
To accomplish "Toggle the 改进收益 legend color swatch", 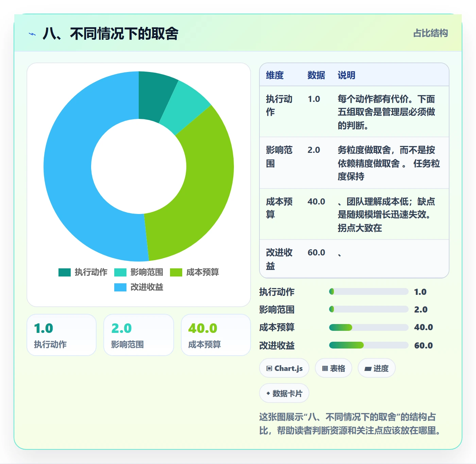I will pos(120,287).
